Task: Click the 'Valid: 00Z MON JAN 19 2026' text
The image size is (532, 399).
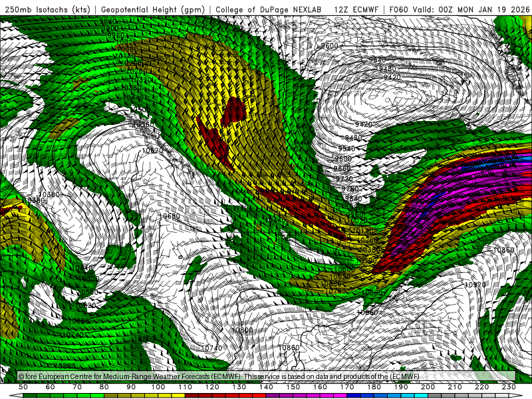Action: tap(471, 9)
